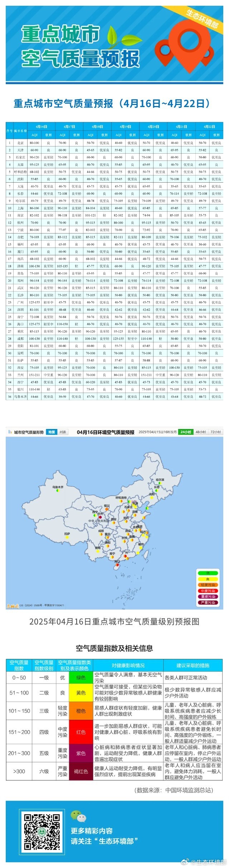Click the green 优 legend swatch on map

click(208, 573)
